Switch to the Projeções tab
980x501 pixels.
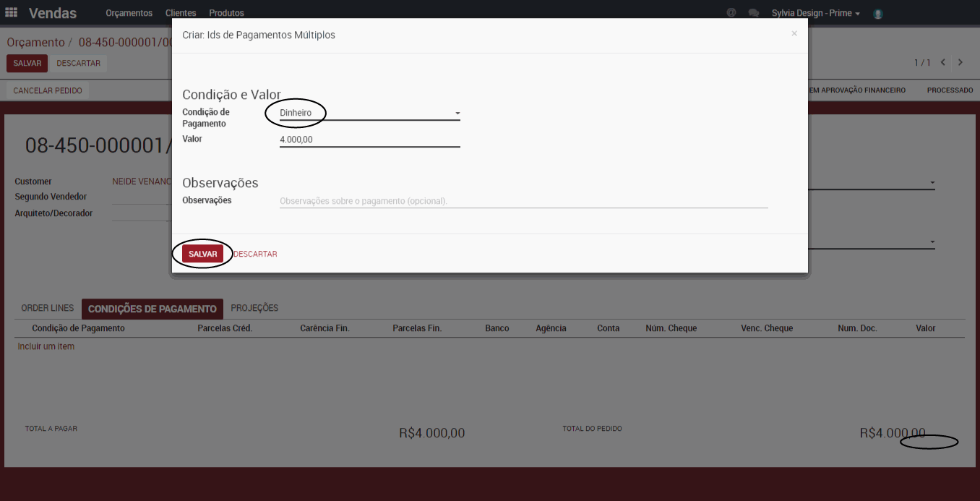pyautogui.click(x=254, y=308)
